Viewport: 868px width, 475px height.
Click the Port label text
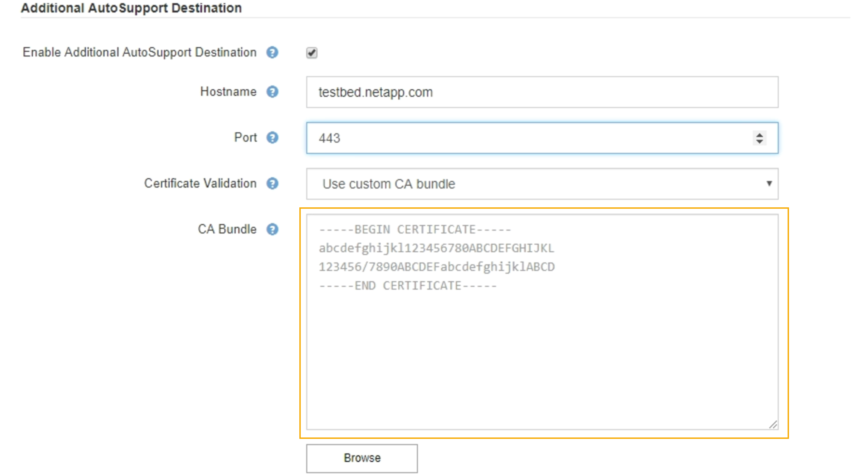click(245, 137)
